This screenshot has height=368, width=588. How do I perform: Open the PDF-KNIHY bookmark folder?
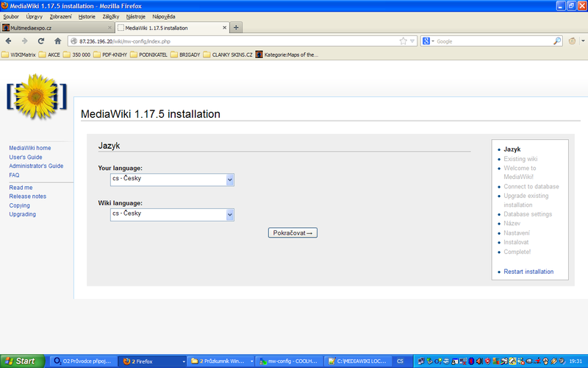tap(110, 54)
